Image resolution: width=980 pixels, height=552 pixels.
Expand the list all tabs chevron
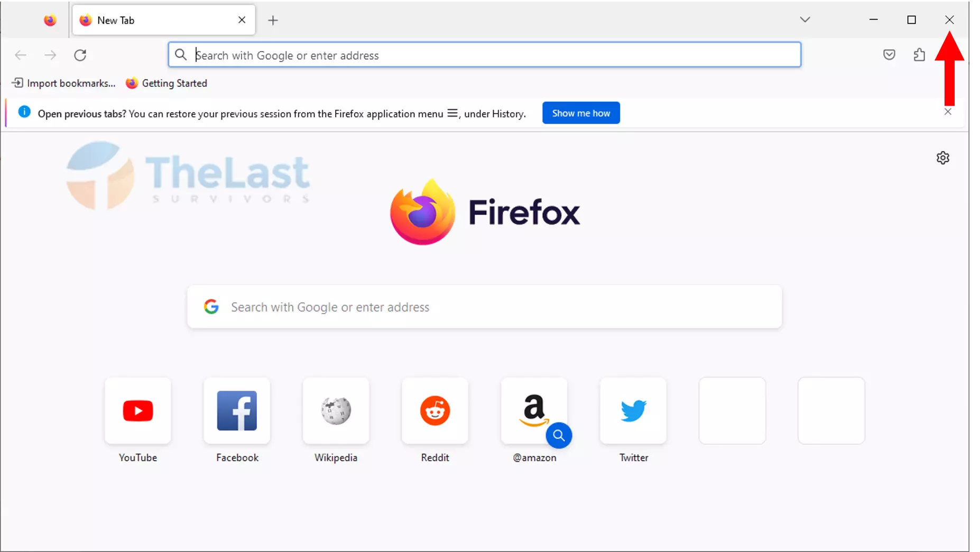coord(805,20)
